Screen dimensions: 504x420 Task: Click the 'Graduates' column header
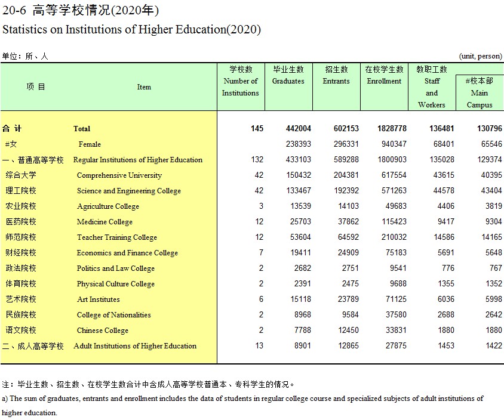pos(288,87)
